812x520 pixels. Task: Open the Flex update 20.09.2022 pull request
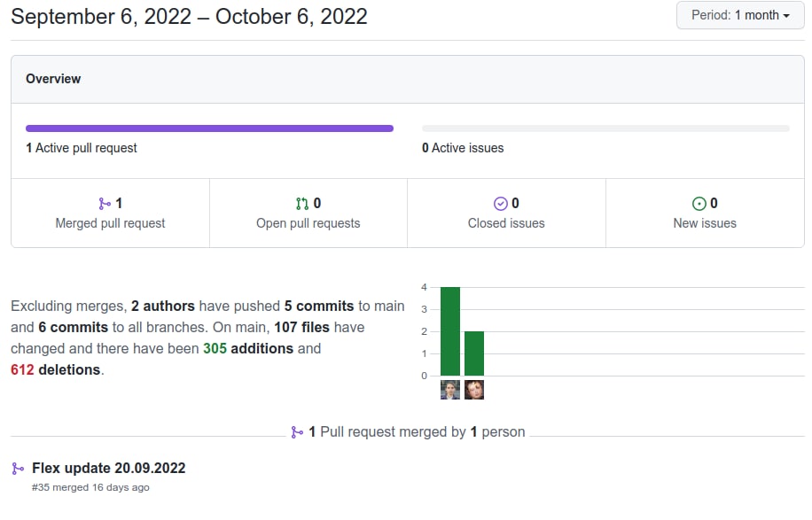tap(108, 468)
